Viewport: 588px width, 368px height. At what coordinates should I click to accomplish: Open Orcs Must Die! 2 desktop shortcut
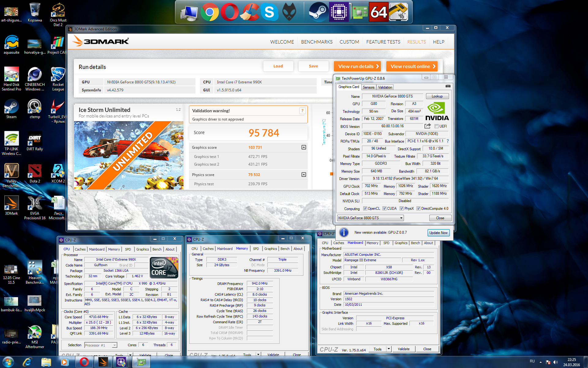click(58, 14)
